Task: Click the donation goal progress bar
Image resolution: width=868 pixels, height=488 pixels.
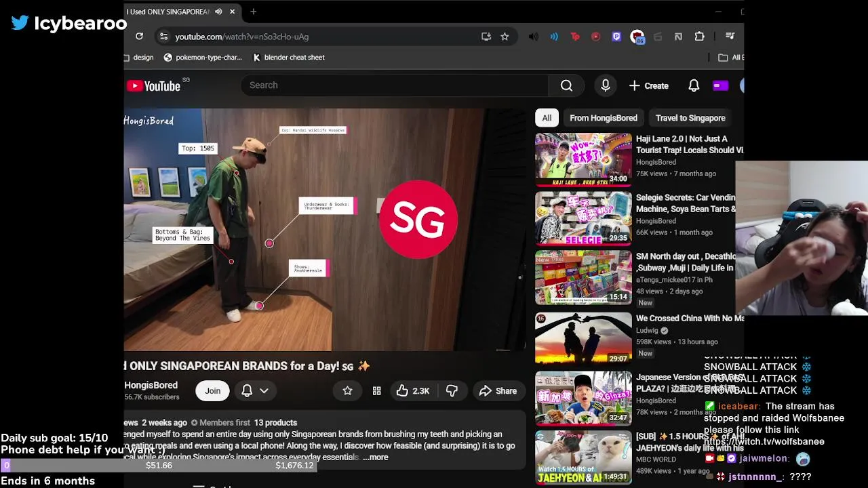Action: pos(159,466)
